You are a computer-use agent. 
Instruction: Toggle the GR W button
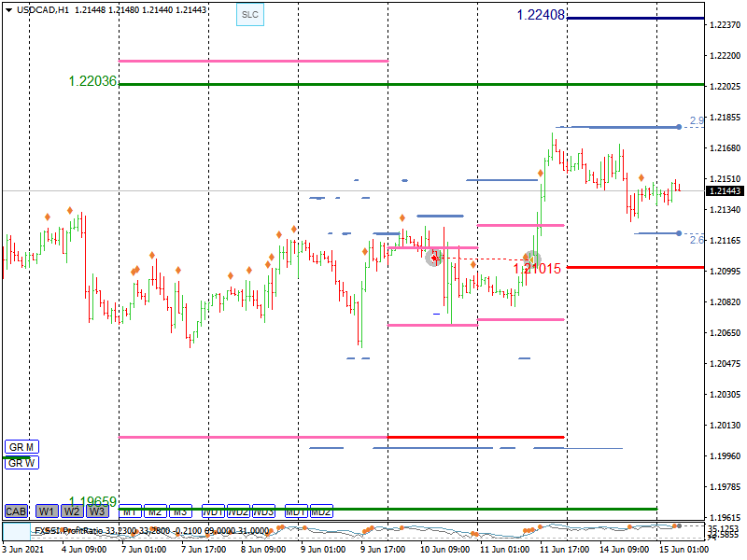21,462
